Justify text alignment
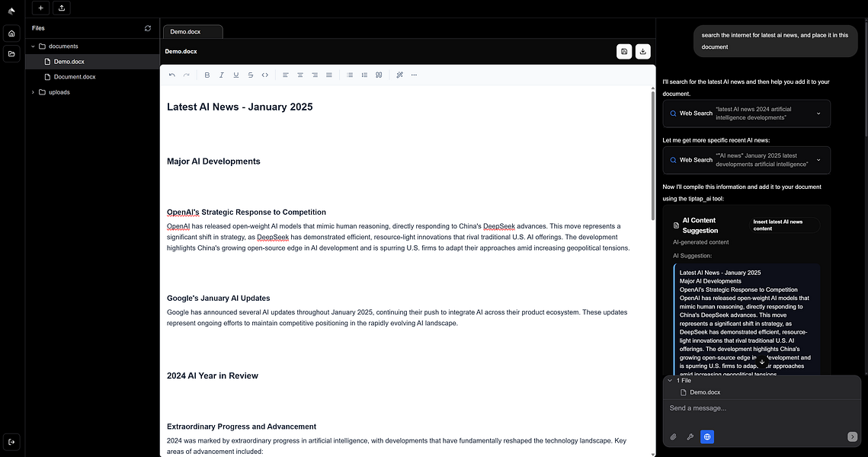This screenshot has height=457, width=868. pyautogui.click(x=328, y=75)
